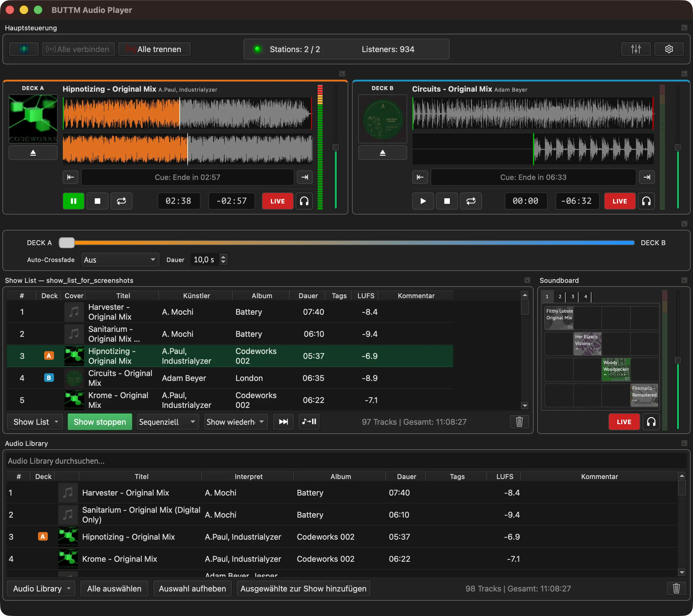This screenshot has width=693, height=616.
Task: Eject the track from Deck B
Action: point(382,153)
